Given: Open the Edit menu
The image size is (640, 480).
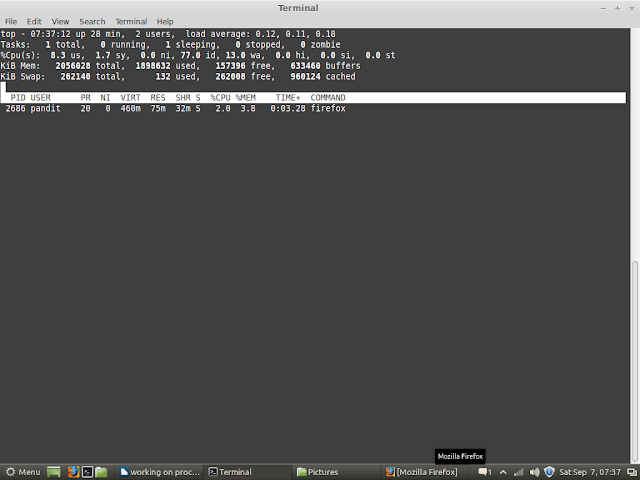Looking at the screenshot, I should 34,22.
